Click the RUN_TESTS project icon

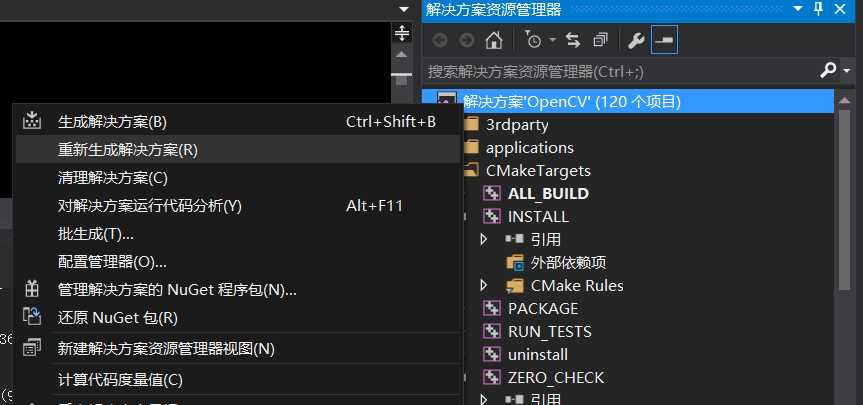(491, 332)
